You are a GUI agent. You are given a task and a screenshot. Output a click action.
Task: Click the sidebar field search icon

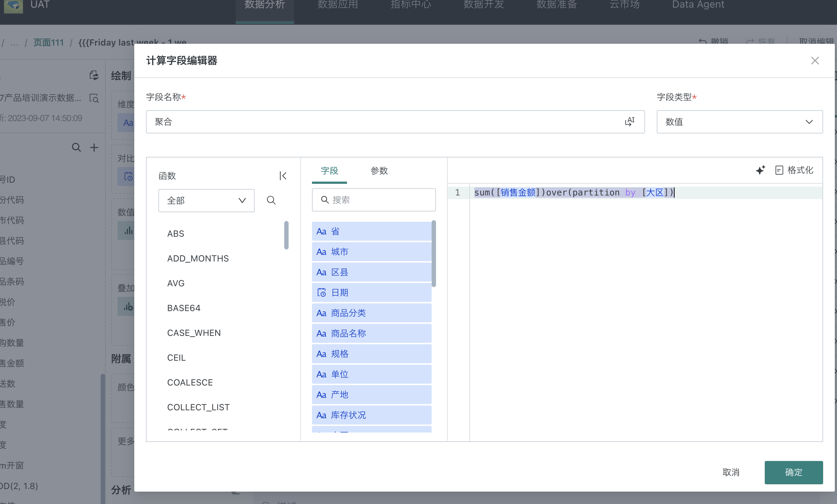click(x=76, y=147)
